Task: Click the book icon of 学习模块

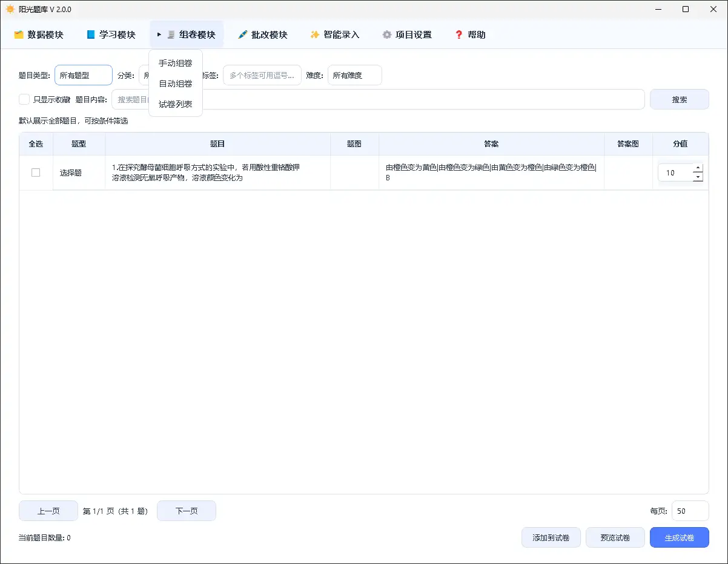Action: tap(91, 35)
